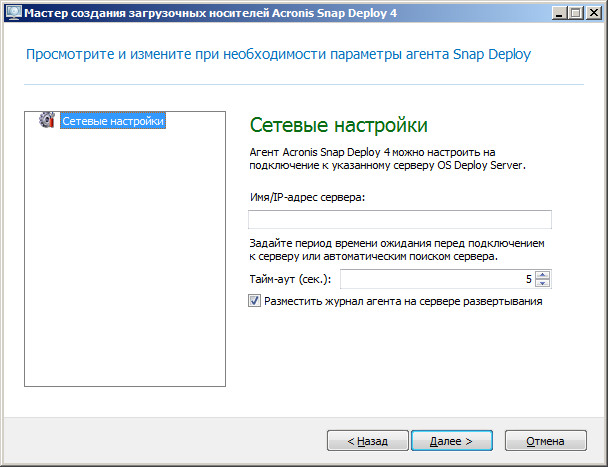Toggle Разместить журнал агента на сервере checkbox
This screenshot has height=467, width=608.
coord(254,301)
